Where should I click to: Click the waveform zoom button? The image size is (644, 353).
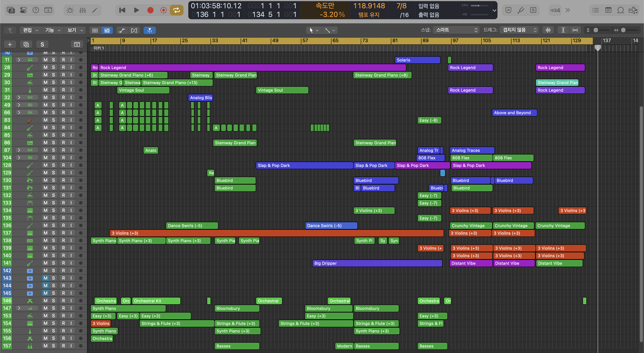(x=548, y=30)
